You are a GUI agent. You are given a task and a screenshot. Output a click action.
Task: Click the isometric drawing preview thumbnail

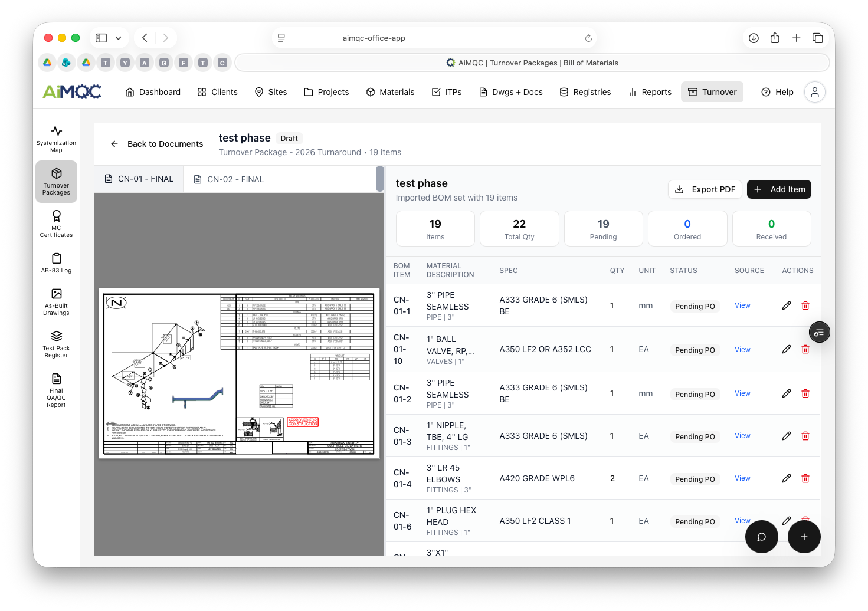239,374
